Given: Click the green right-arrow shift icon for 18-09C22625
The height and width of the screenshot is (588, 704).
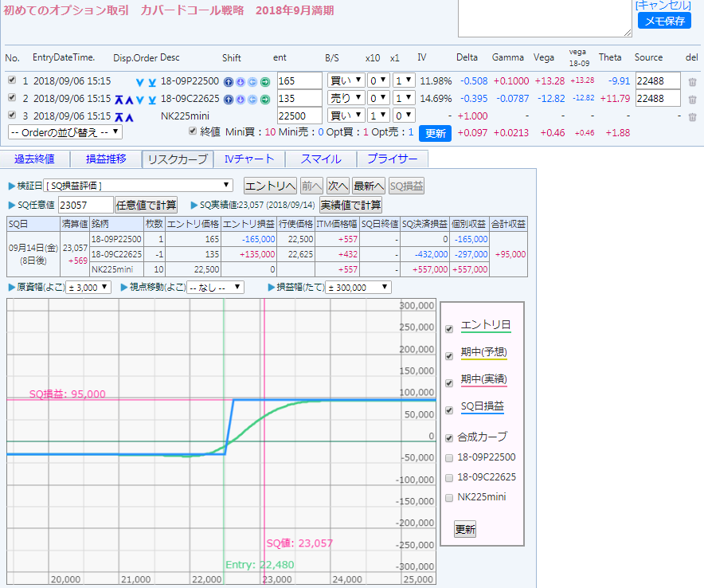Looking at the screenshot, I should tap(265, 100).
